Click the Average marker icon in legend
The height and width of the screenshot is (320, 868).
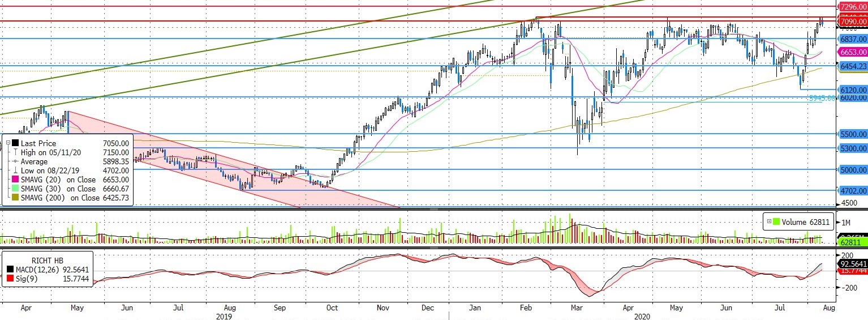[15, 161]
